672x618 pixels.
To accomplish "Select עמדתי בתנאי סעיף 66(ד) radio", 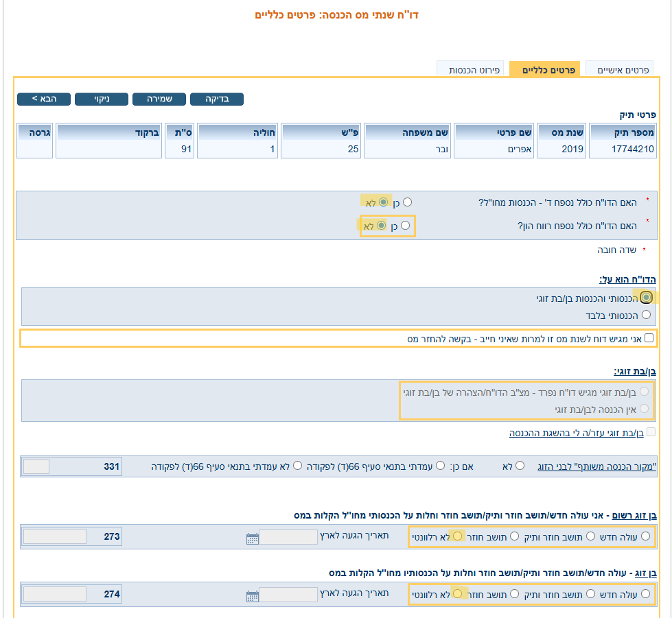I will (x=440, y=466).
